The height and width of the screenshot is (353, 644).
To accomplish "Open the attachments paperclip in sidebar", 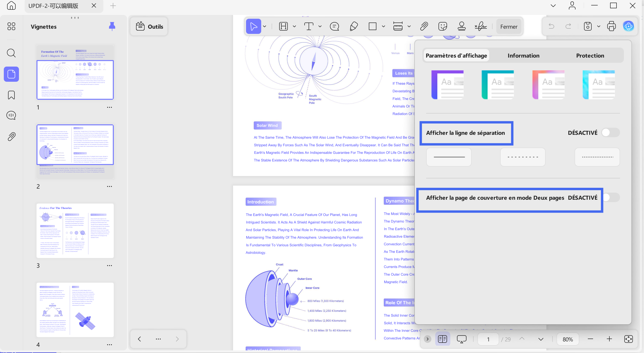I will pyautogui.click(x=11, y=137).
